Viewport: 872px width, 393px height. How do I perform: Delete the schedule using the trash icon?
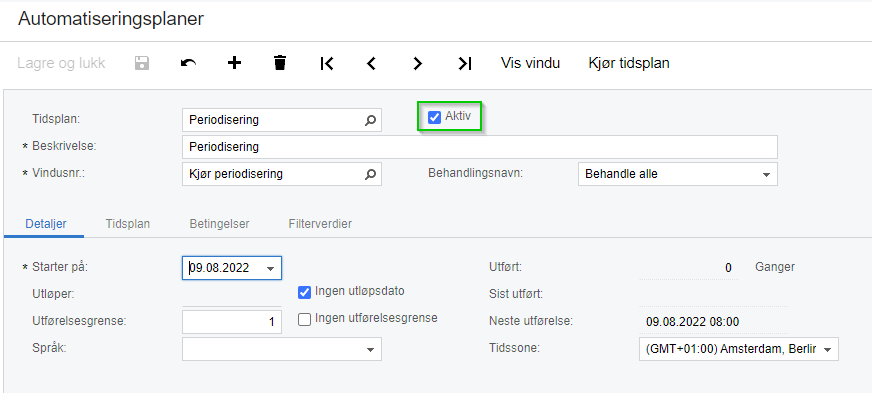(x=280, y=63)
